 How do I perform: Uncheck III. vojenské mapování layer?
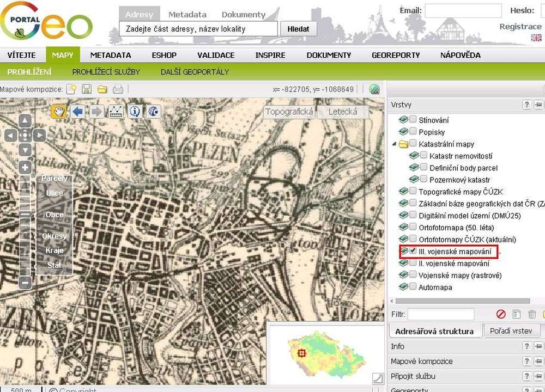pos(413,251)
